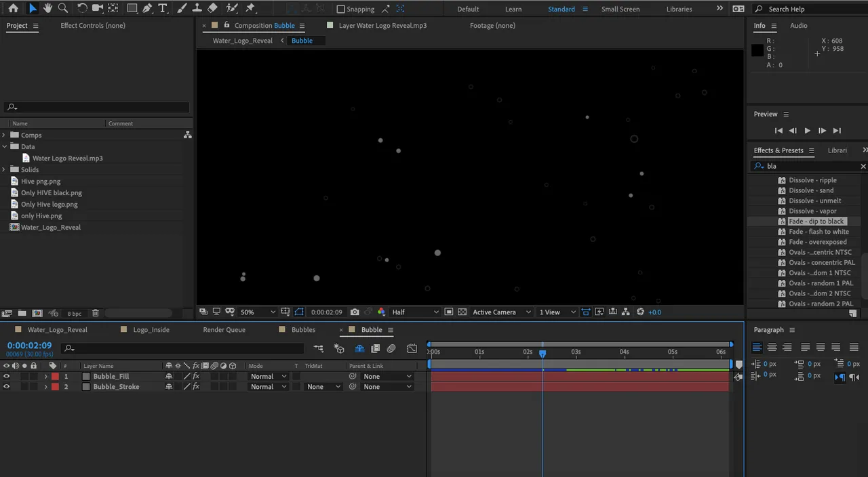This screenshot has height=477, width=868.
Task: Hide the Bubble_Stroke layer with eye toggle
Action: tap(7, 386)
